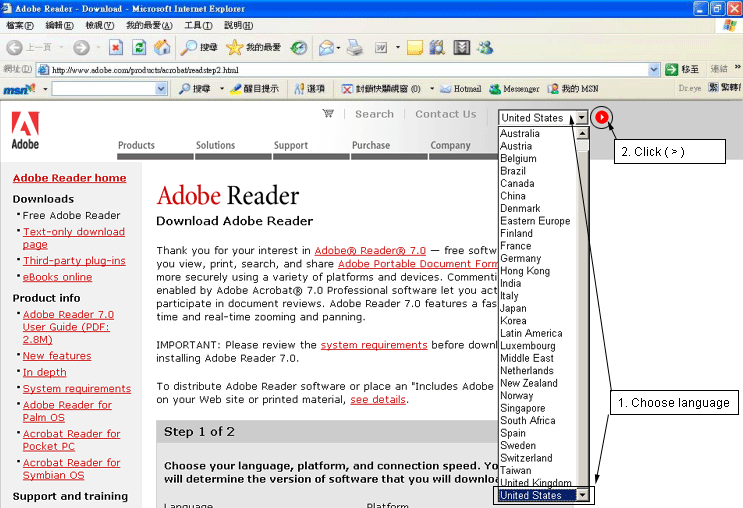This screenshot has width=743, height=508.
Task: Expand the Edit button dropdown arrow
Action: coord(398,47)
